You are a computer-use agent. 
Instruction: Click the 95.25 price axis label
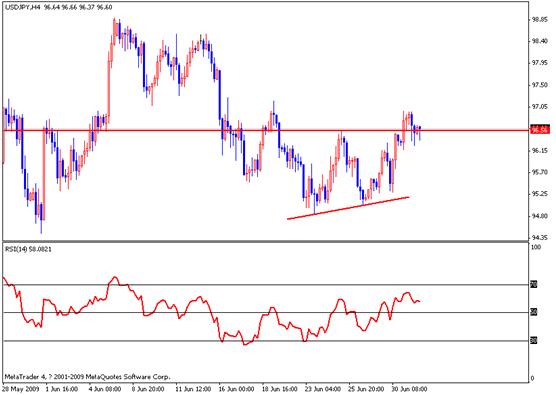539,194
